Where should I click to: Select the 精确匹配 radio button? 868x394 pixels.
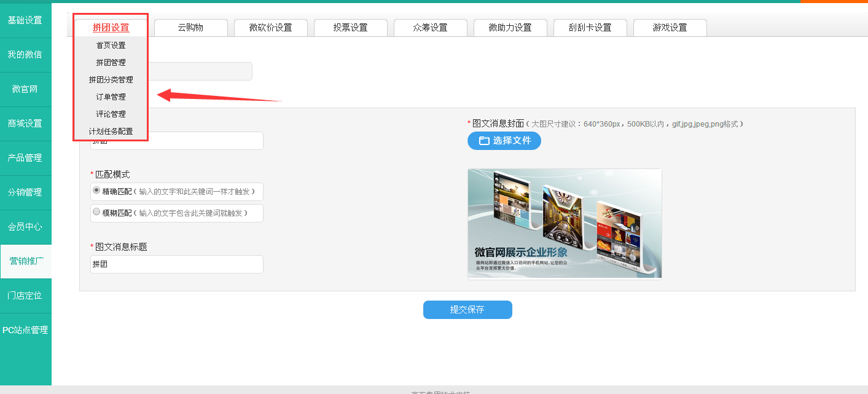coord(96,191)
